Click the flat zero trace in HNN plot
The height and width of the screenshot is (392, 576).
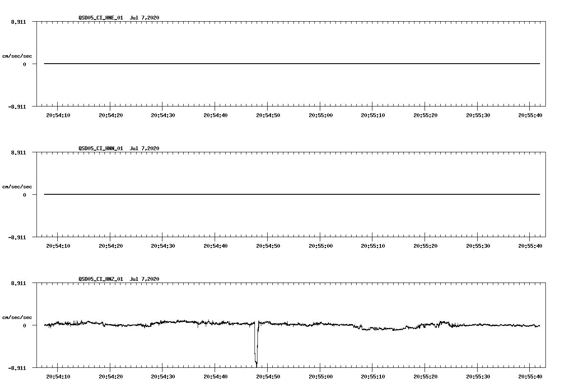[292, 194]
